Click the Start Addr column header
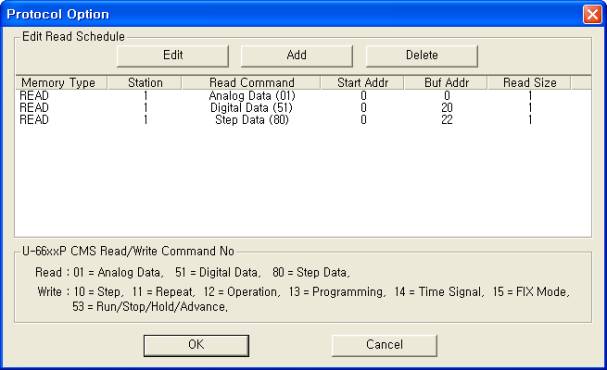Image resolution: width=607 pixels, height=370 pixels. pos(362,82)
